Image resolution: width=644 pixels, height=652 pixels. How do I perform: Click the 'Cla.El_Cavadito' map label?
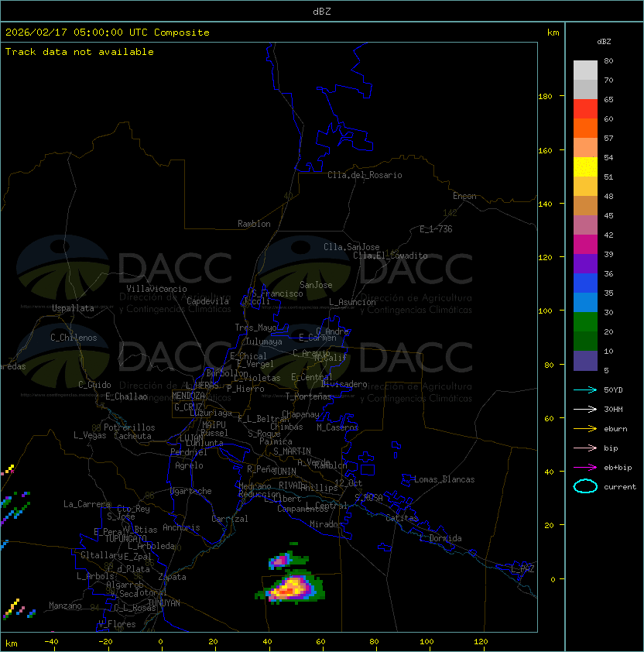(390, 256)
